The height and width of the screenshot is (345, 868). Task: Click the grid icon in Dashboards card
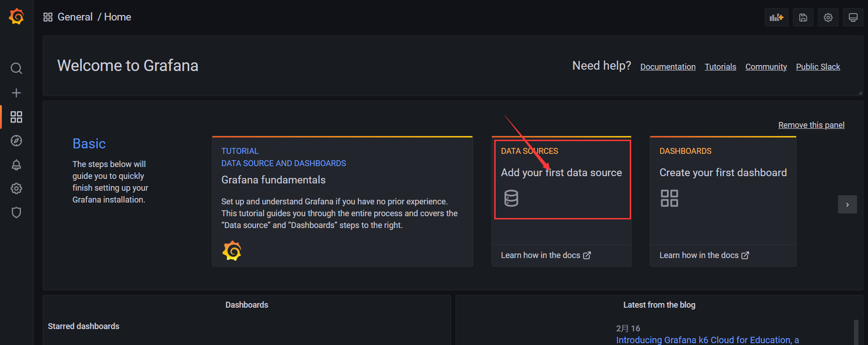point(669,198)
